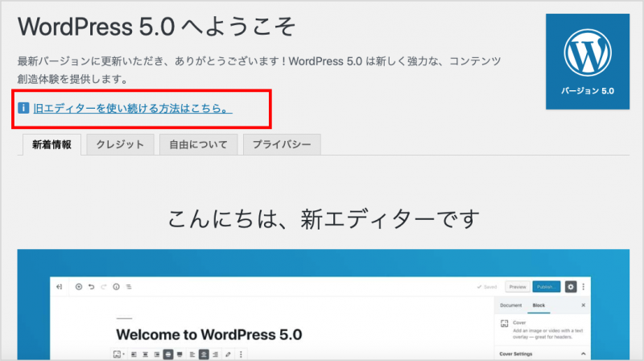Select full width alignment in block toolbar

tap(180, 355)
